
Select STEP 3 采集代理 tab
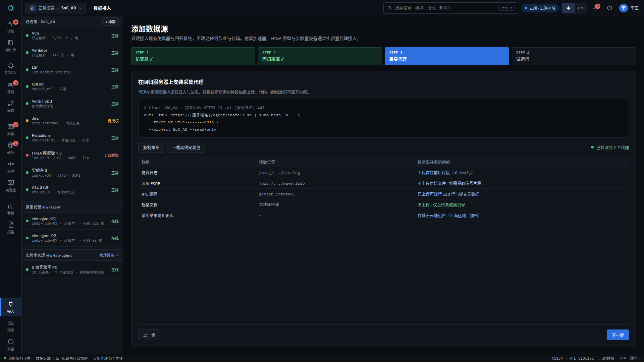447,56
